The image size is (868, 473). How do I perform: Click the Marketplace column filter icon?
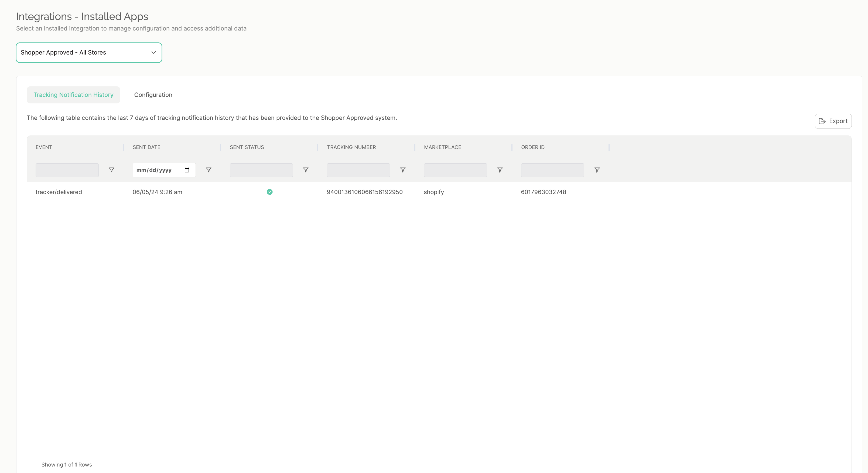[500, 170]
